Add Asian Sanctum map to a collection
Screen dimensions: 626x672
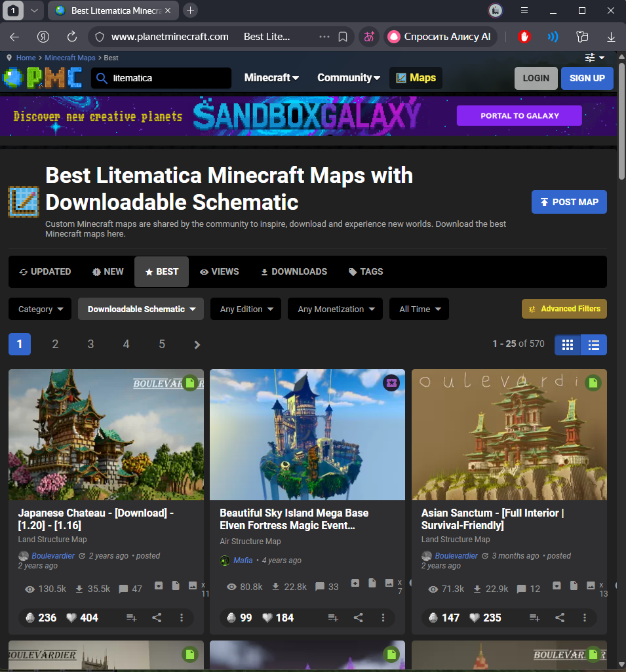[534, 618]
